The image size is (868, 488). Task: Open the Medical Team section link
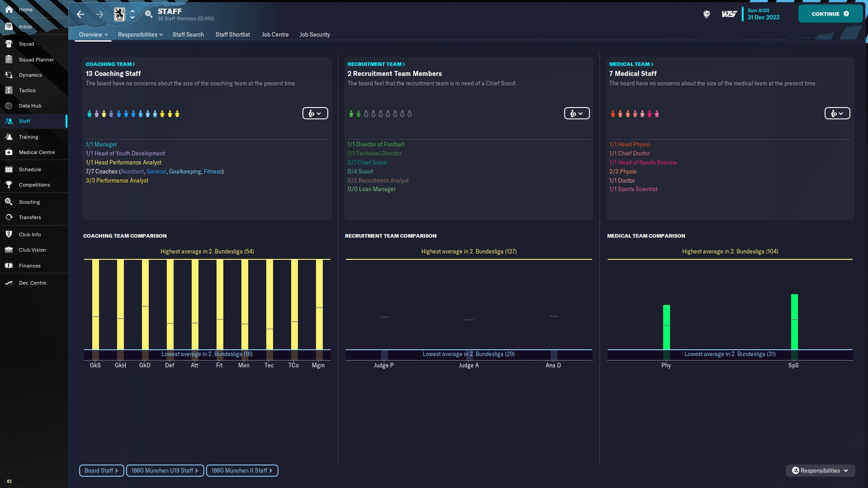pos(631,64)
